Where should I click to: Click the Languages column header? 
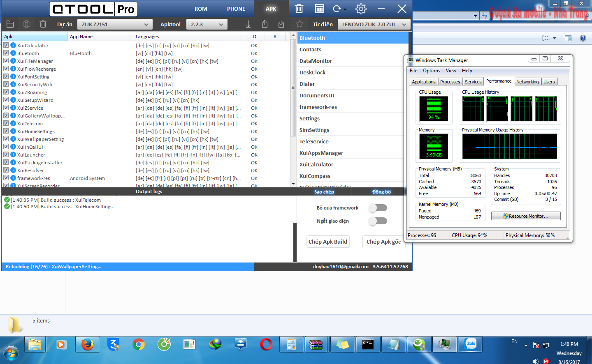coord(189,37)
